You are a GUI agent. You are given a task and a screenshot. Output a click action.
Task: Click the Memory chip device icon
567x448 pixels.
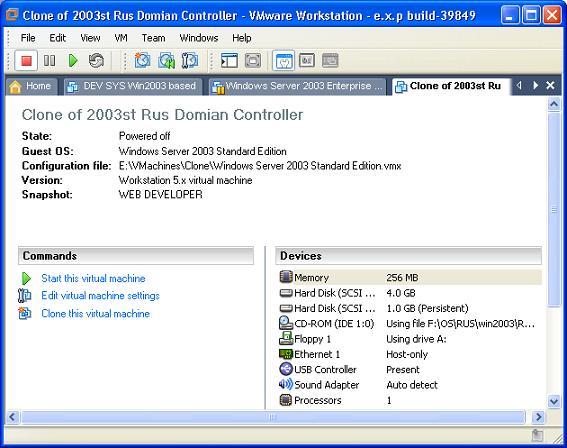tap(286, 277)
